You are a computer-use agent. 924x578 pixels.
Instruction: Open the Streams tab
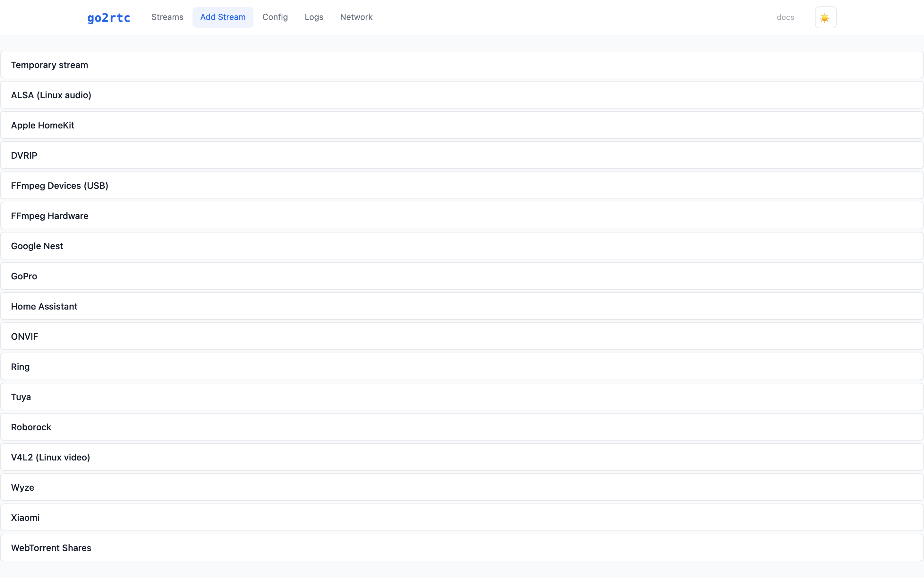tap(167, 17)
